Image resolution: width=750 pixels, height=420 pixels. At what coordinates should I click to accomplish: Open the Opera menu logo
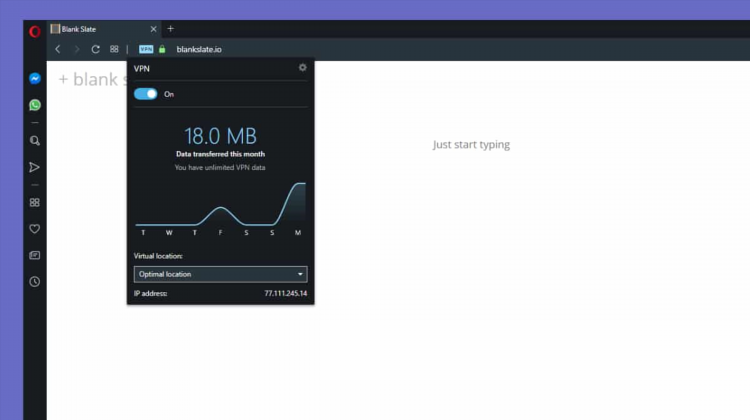tap(34, 32)
